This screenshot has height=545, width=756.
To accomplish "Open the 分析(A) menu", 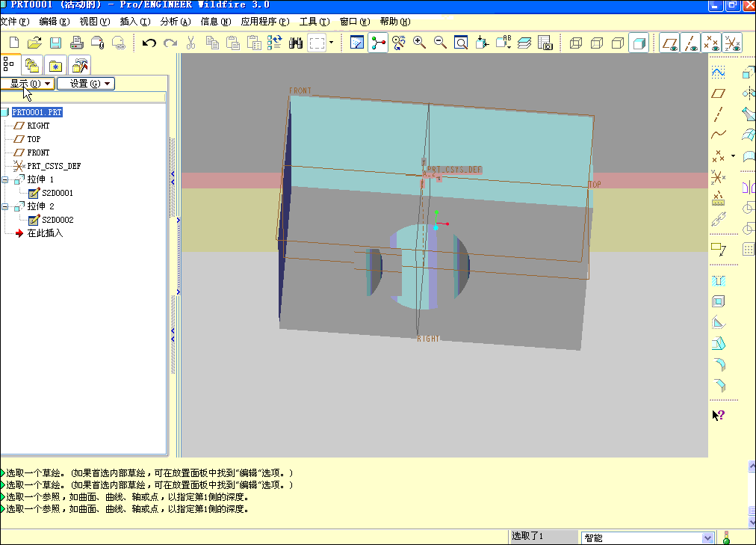I will 176,22.
